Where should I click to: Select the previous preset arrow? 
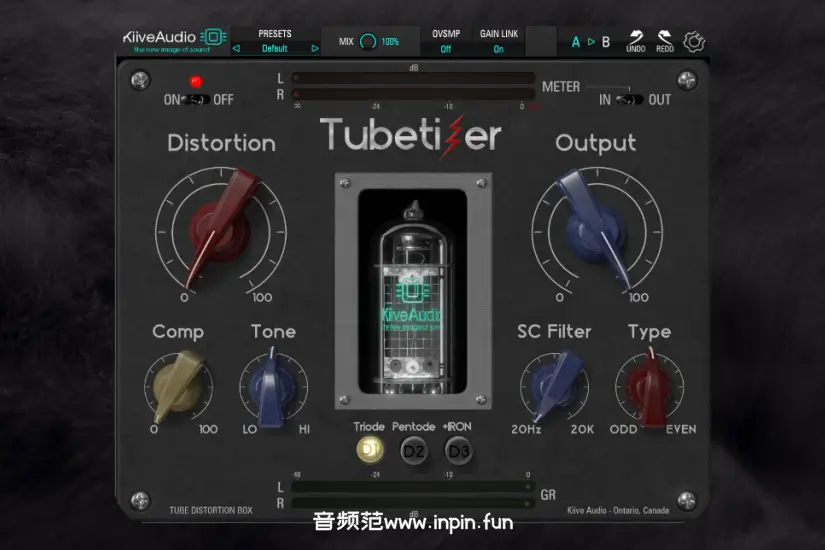(236, 48)
